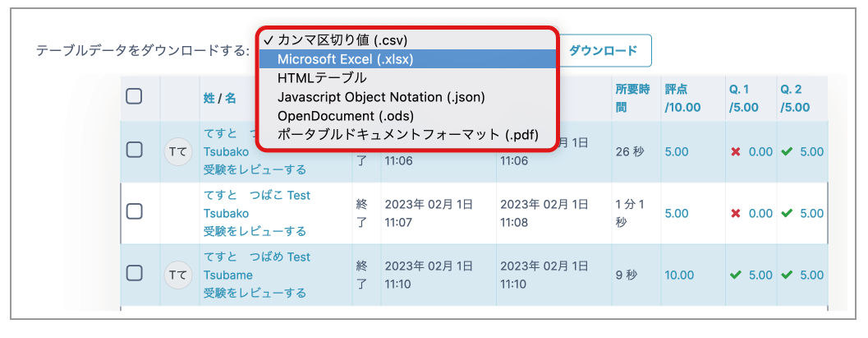Click the TT avatar icon in first row
This screenshot has width=868, height=338.
pos(178,152)
